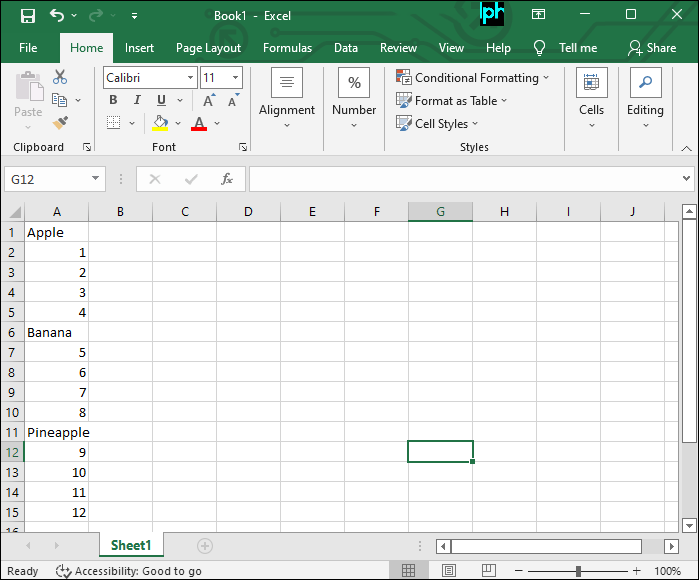The height and width of the screenshot is (580, 699).
Task: Add a new sheet with plus icon
Action: coord(205,546)
